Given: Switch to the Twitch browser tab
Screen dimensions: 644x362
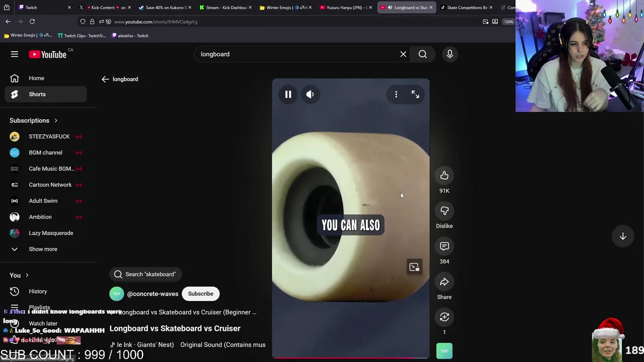Looking at the screenshot, I should point(42,8).
